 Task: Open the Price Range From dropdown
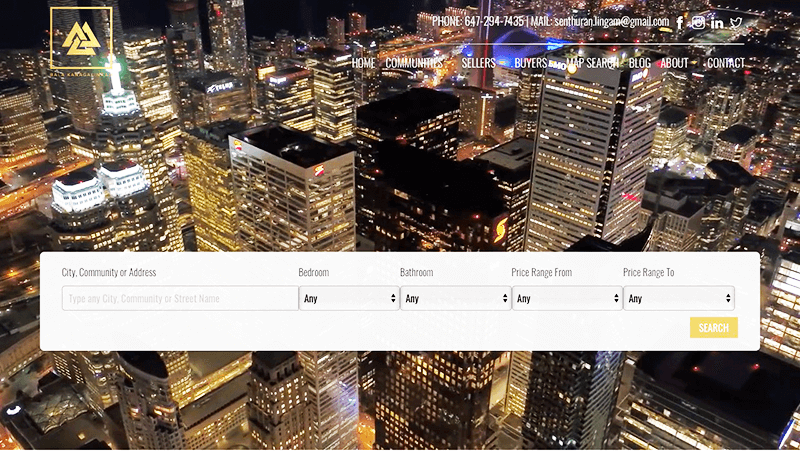click(x=567, y=298)
